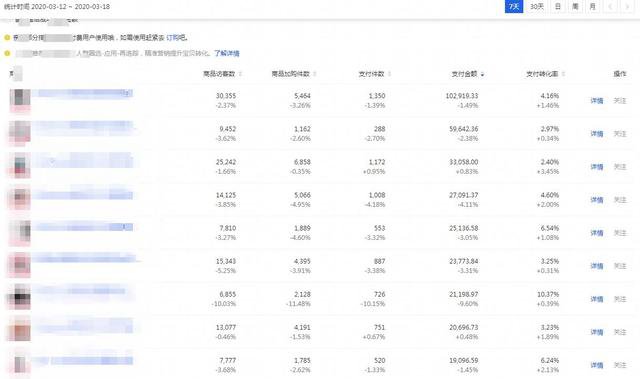
Task: Select the -10.03% visitor change value
Action: pos(224,304)
